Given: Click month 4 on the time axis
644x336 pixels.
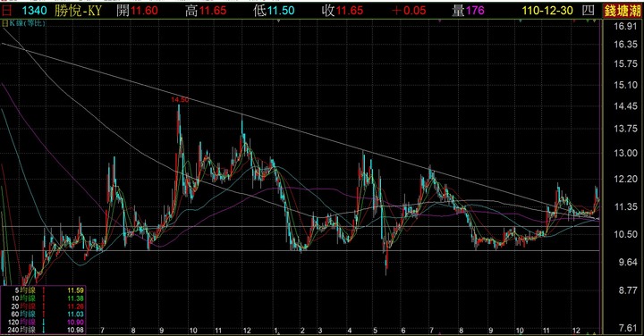Looking at the screenshot, I should (x=350, y=331).
